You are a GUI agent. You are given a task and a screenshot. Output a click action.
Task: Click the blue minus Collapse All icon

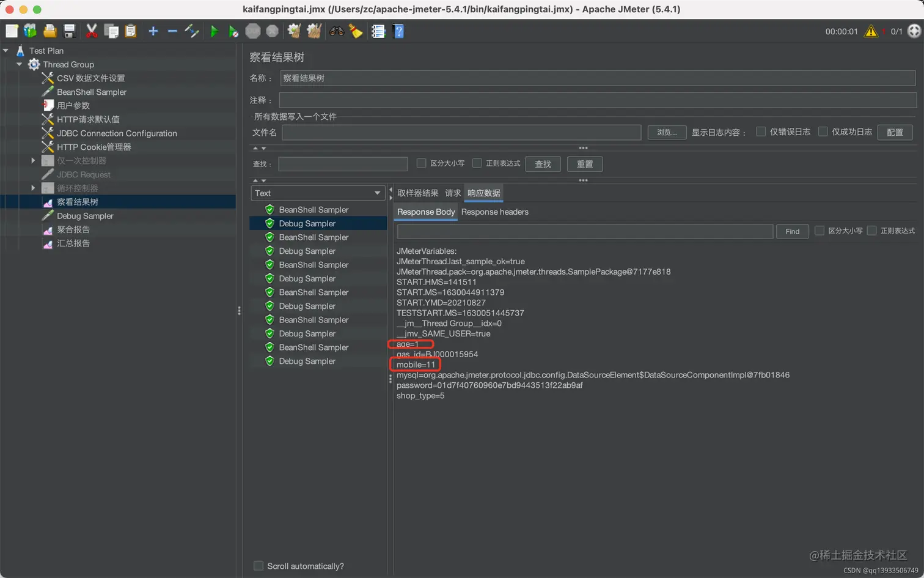pyautogui.click(x=172, y=31)
